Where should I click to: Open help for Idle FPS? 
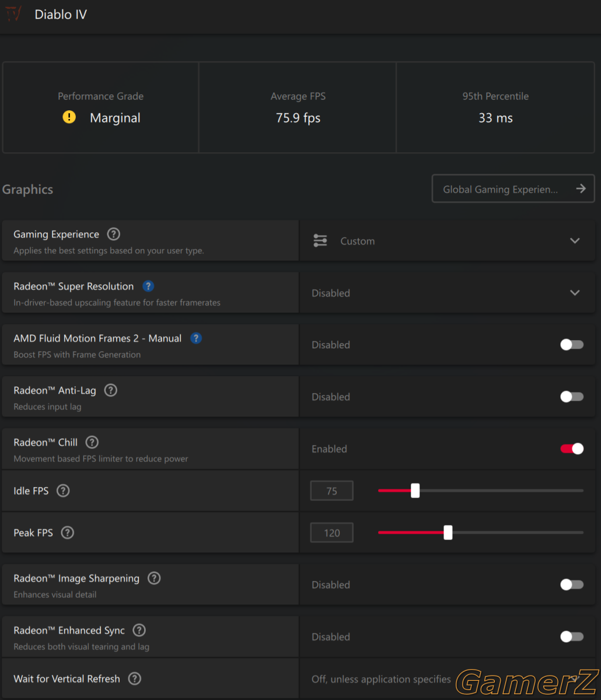63,491
